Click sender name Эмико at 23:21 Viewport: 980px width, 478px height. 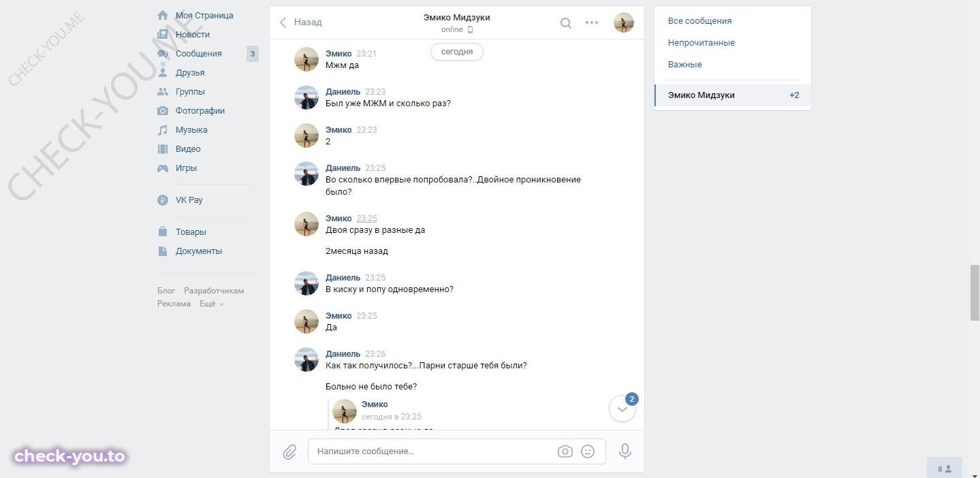(x=338, y=53)
